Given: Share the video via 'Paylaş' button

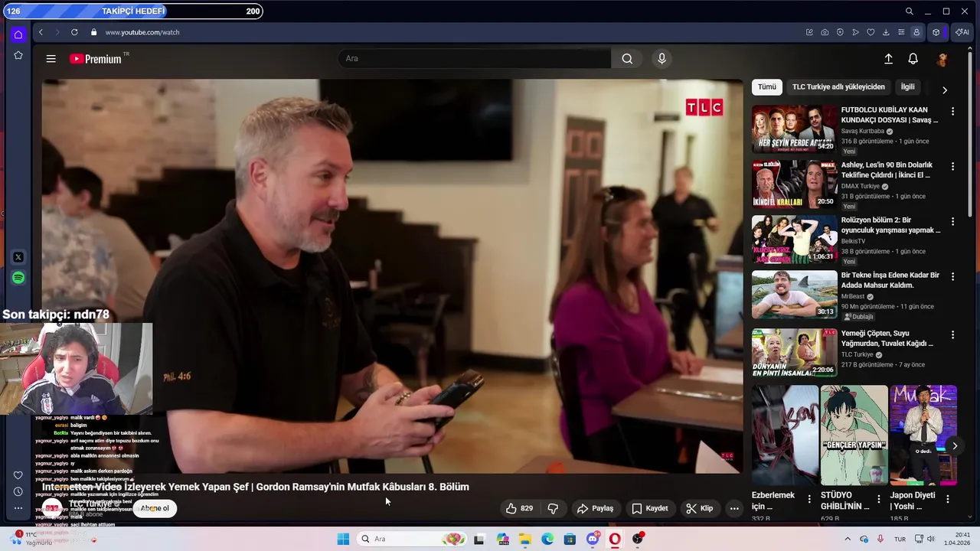Looking at the screenshot, I should coord(595,508).
